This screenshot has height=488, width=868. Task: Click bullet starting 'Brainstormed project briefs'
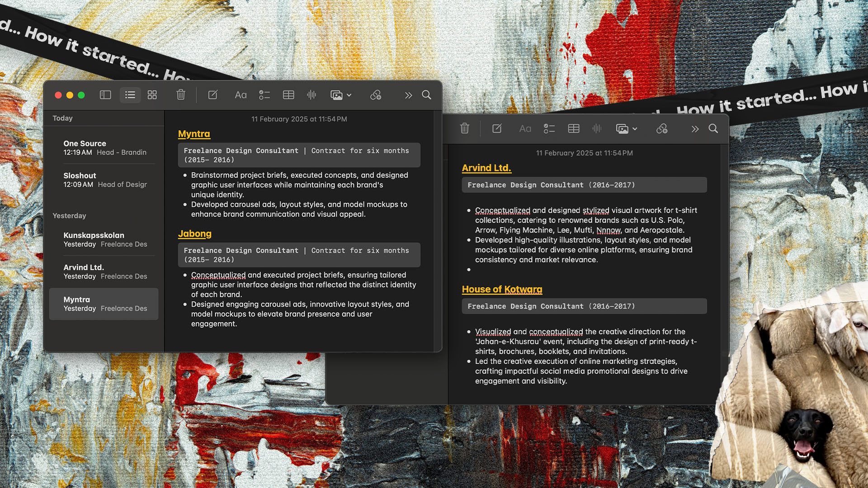pyautogui.click(x=299, y=185)
